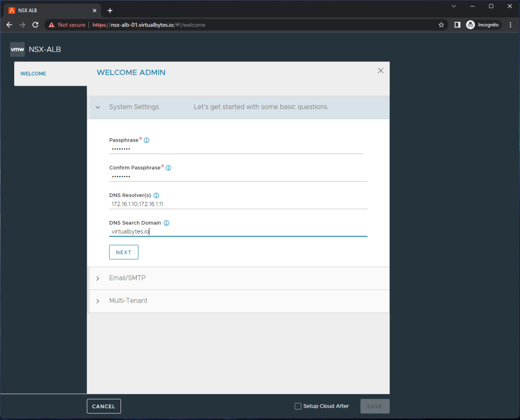520x420 pixels.
Task: Click the browser back arrow
Action: point(9,25)
